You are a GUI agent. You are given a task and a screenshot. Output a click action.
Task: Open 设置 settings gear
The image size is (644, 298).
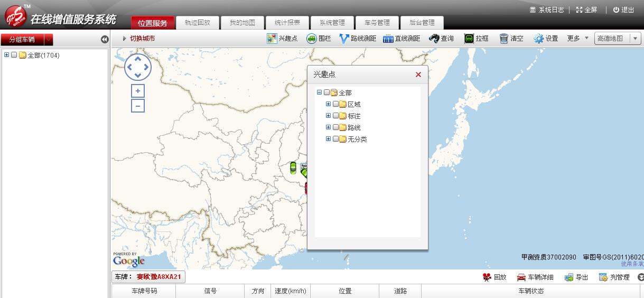coord(538,39)
